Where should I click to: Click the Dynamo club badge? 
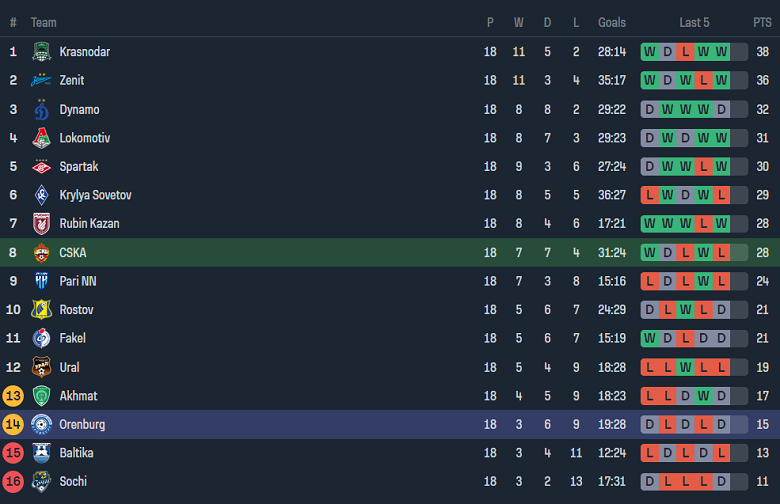coord(42,110)
